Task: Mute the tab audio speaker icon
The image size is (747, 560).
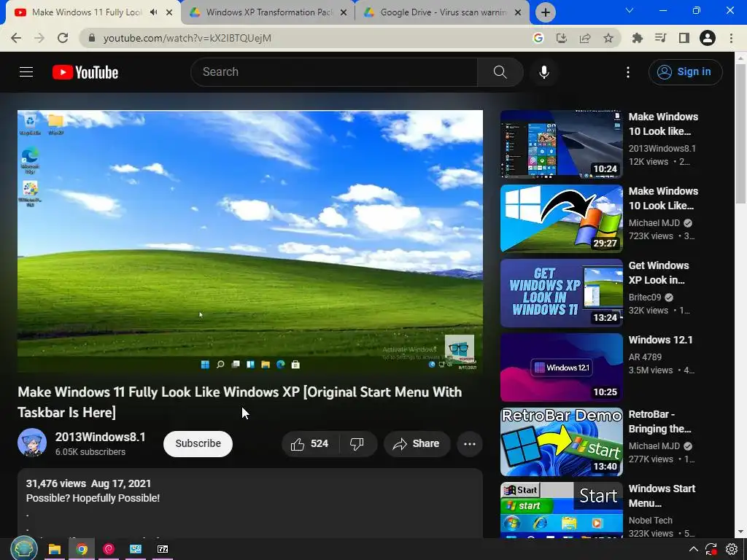Action: pyautogui.click(x=153, y=12)
